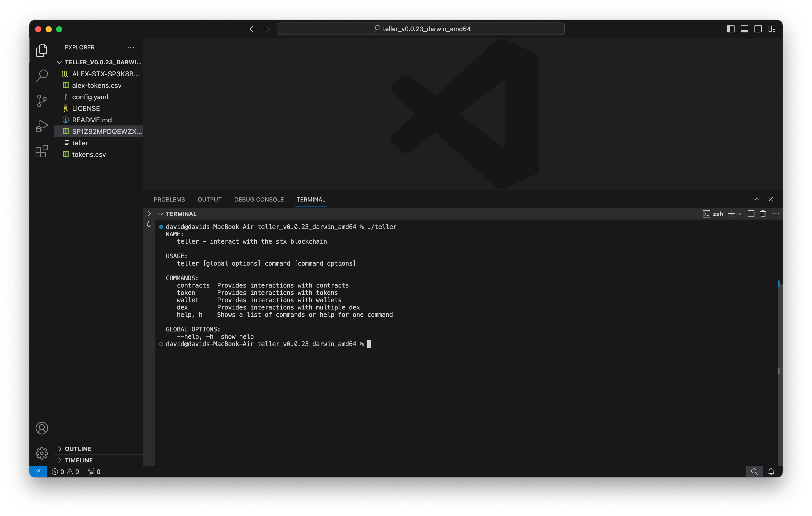Toggle the panel visibility icon
This screenshot has width=812, height=516.
pos(744,29)
